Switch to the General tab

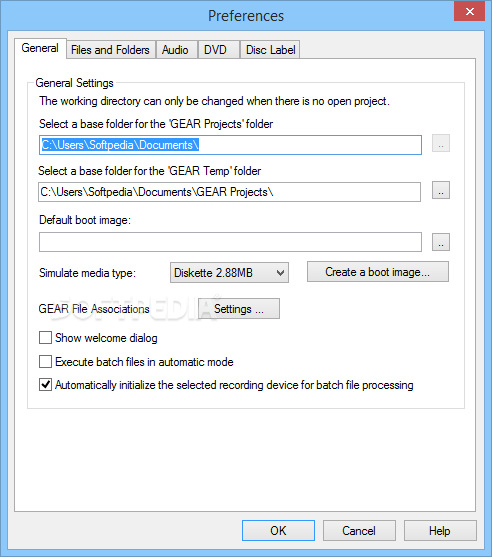40,48
